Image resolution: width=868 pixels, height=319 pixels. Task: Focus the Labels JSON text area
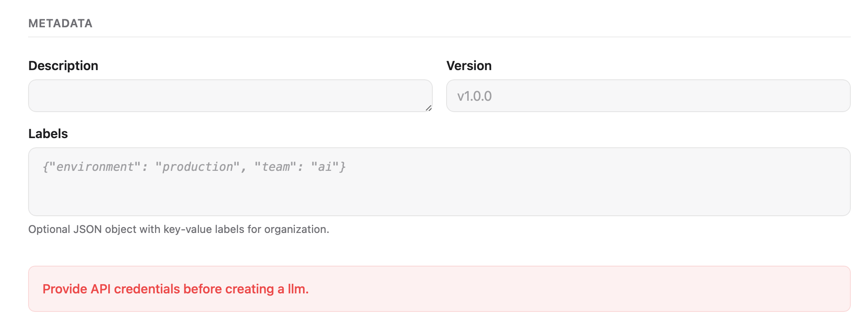point(439,182)
